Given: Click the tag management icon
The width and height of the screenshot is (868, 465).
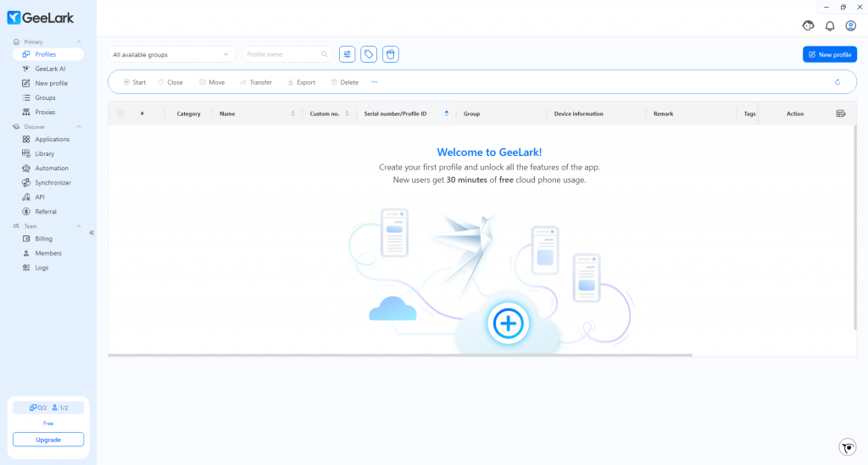Looking at the screenshot, I should (369, 54).
